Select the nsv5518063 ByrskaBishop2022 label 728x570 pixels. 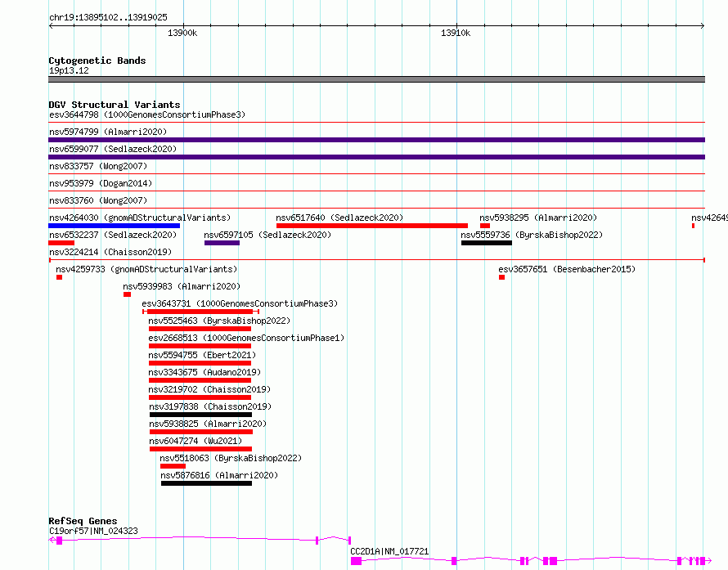point(231,458)
